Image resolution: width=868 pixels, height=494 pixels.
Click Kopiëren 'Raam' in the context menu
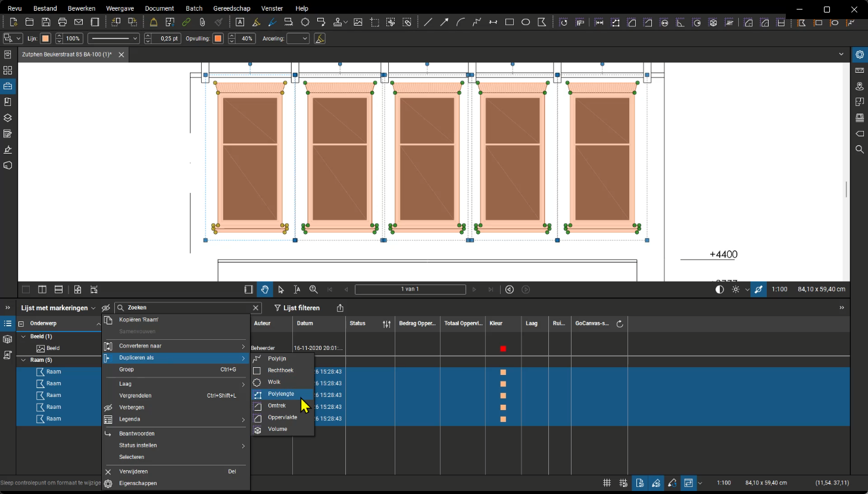[x=175, y=320]
